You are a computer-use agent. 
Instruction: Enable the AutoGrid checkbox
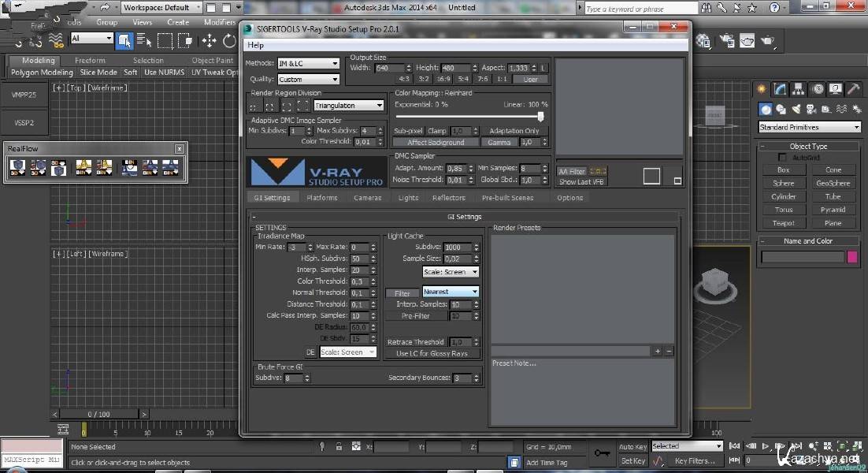[782, 158]
